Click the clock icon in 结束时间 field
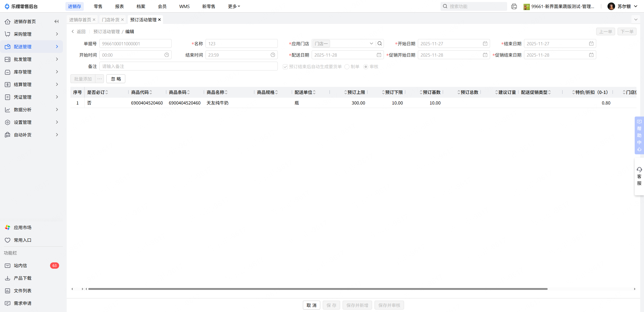The width and height of the screenshot is (644, 312). (273, 55)
